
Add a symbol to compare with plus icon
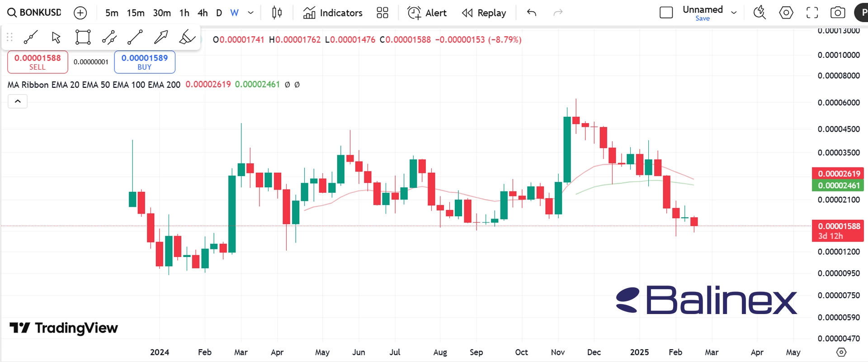click(x=80, y=13)
